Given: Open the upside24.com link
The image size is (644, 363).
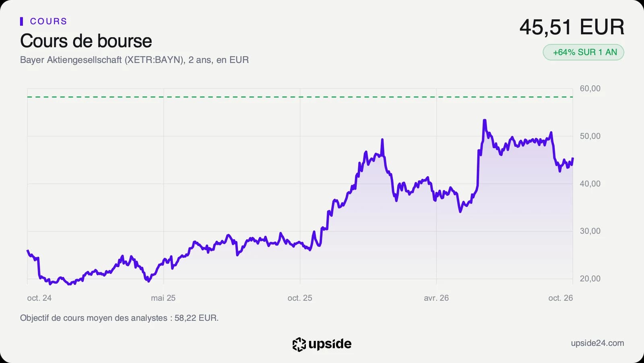Looking at the screenshot, I should tap(597, 343).
